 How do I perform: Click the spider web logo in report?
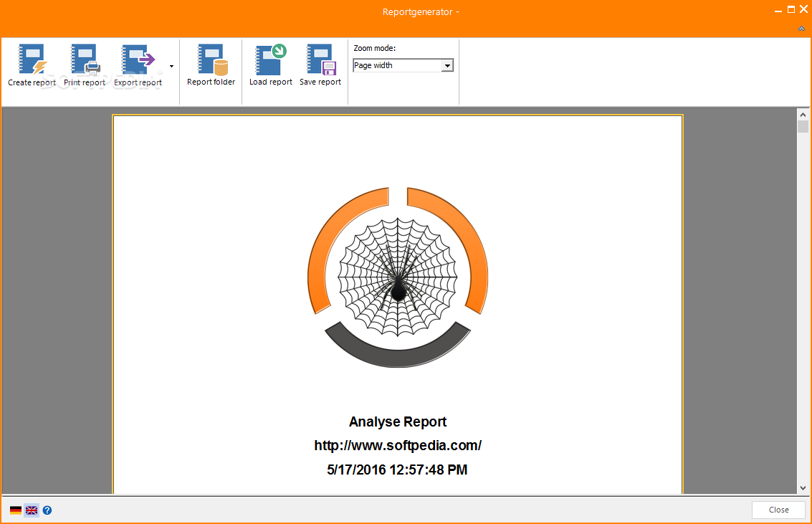[398, 277]
